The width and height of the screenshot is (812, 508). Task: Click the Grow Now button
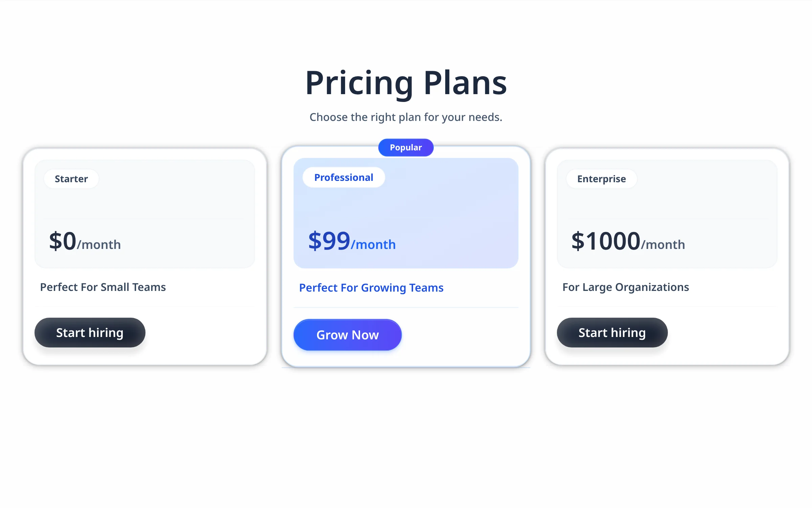[347, 335]
